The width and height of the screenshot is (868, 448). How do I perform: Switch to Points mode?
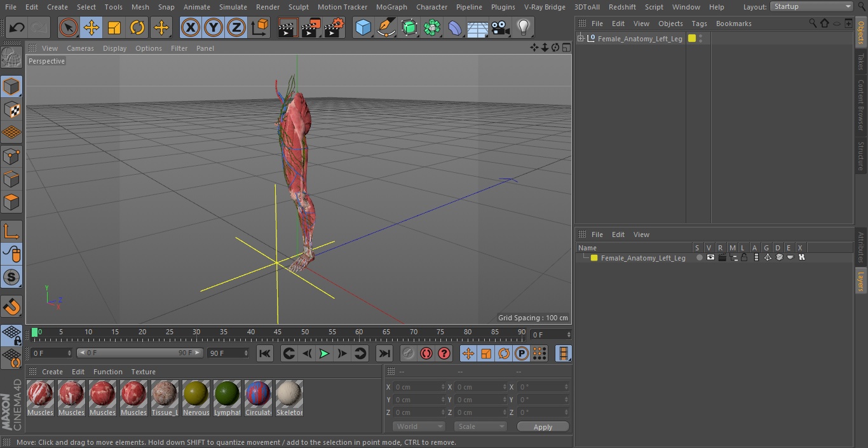click(11, 156)
